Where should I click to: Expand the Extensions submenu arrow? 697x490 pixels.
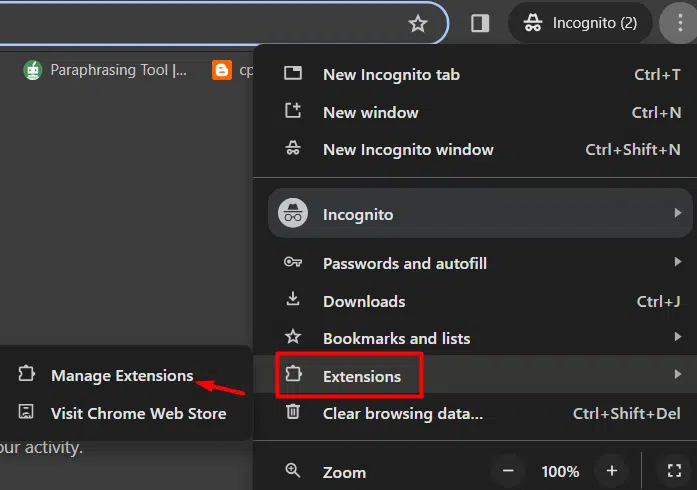pyautogui.click(x=677, y=374)
